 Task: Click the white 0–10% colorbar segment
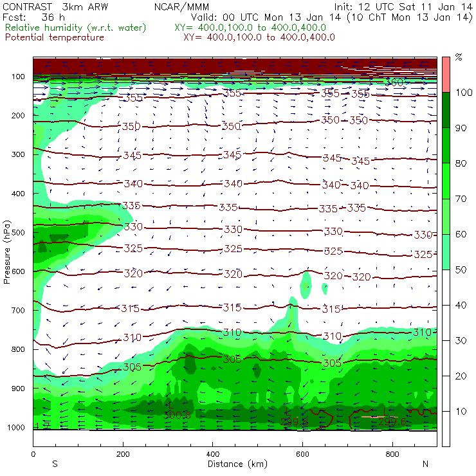446,429
